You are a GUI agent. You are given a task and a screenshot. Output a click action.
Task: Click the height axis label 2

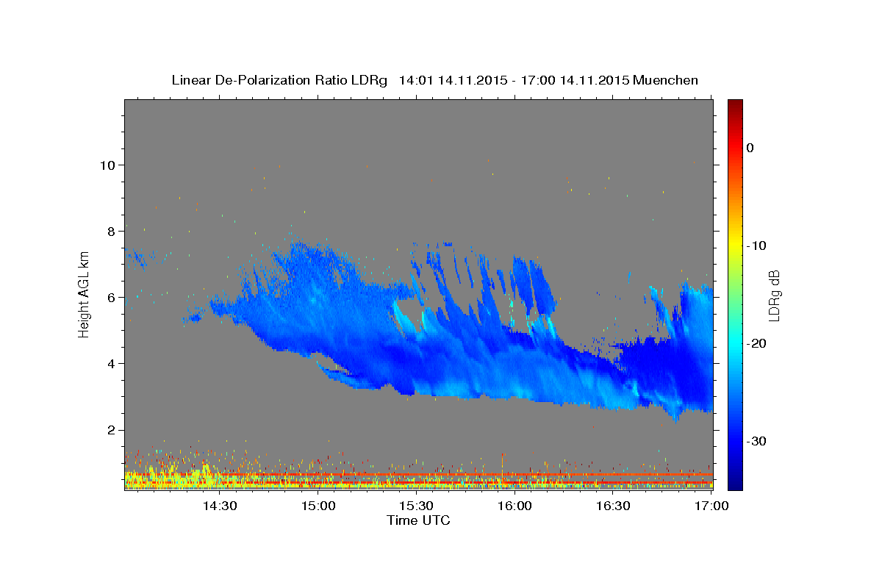[x=112, y=429]
